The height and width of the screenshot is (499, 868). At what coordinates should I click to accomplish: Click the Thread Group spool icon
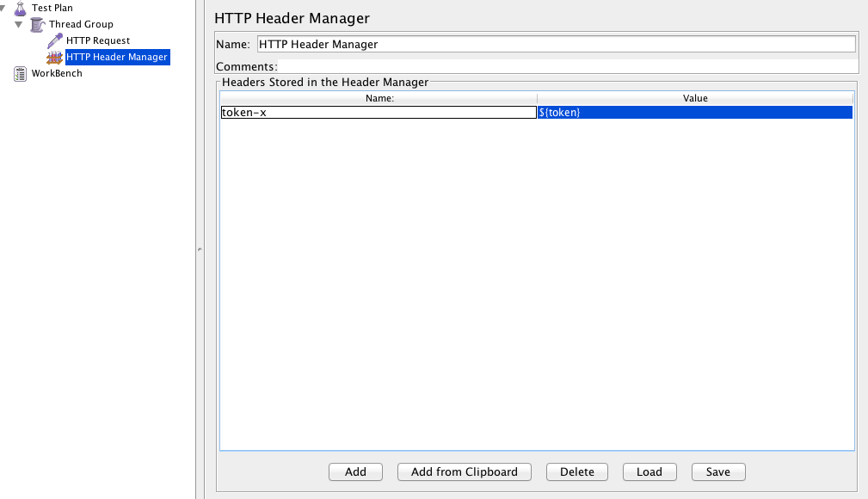click(x=37, y=24)
